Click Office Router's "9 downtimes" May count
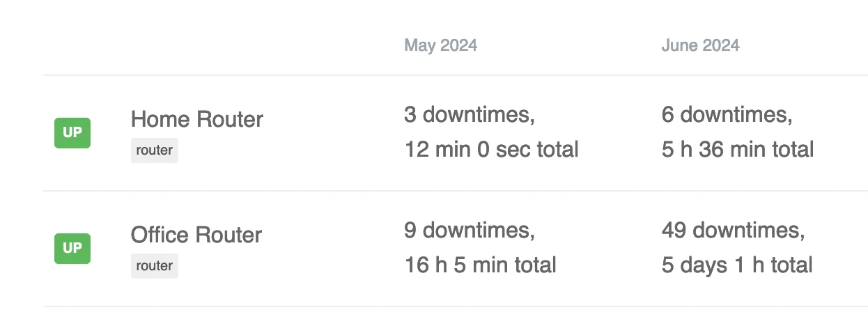 (469, 230)
